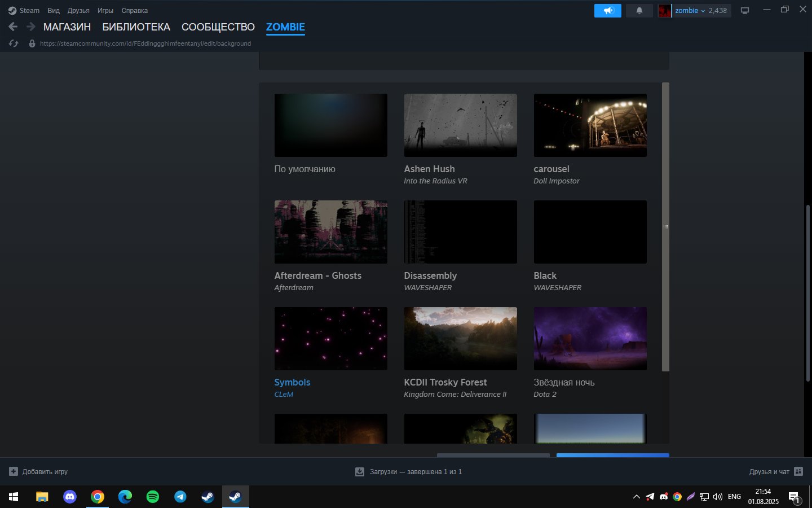Go back with the left arrow
The height and width of the screenshot is (508, 812).
click(13, 27)
